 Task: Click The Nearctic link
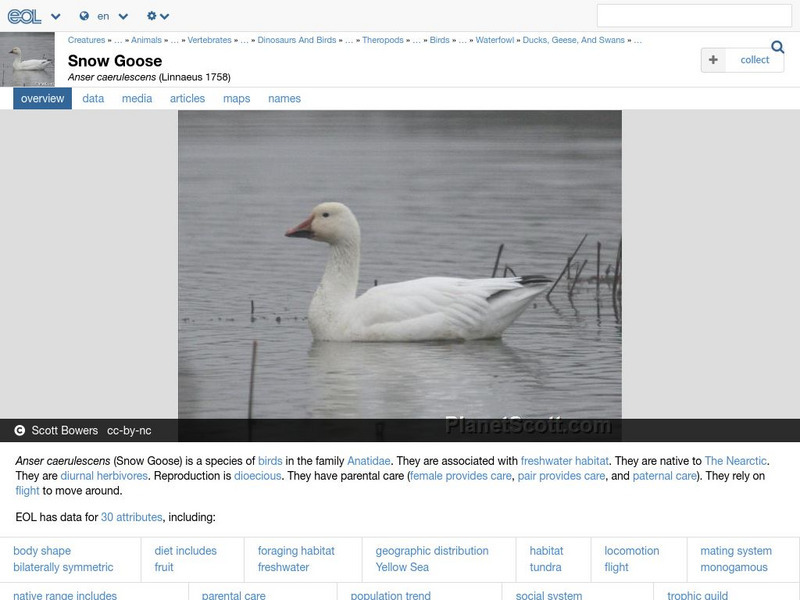point(736,461)
